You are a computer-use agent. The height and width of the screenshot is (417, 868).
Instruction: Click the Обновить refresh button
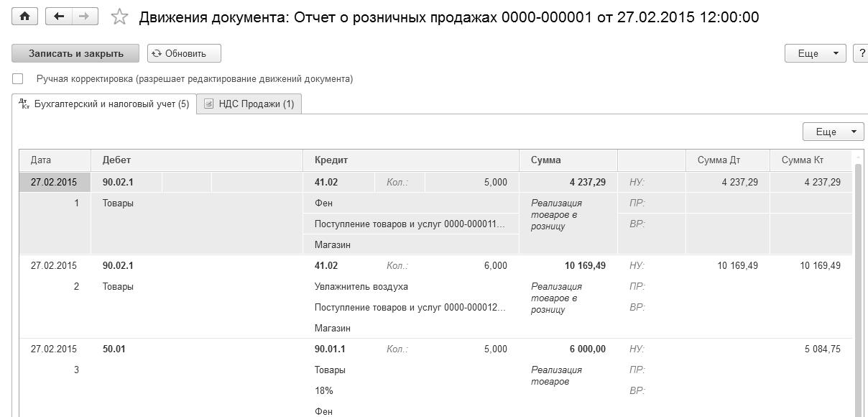pyautogui.click(x=184, y=53)
